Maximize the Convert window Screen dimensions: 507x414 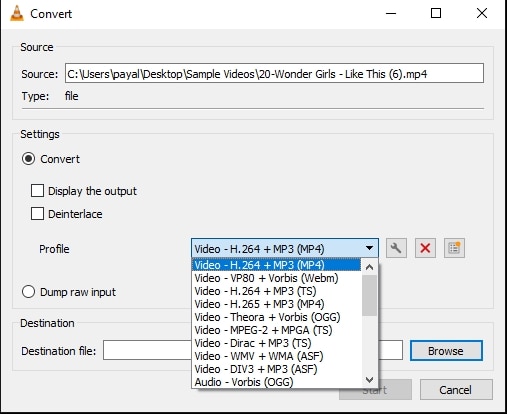tap(436, 13)
